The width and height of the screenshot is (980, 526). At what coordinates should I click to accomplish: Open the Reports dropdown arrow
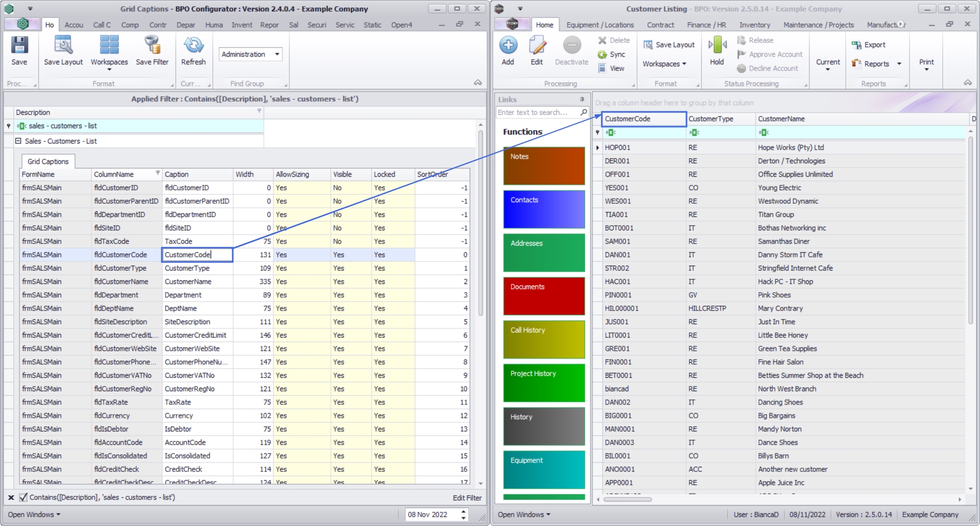(899, 64)
